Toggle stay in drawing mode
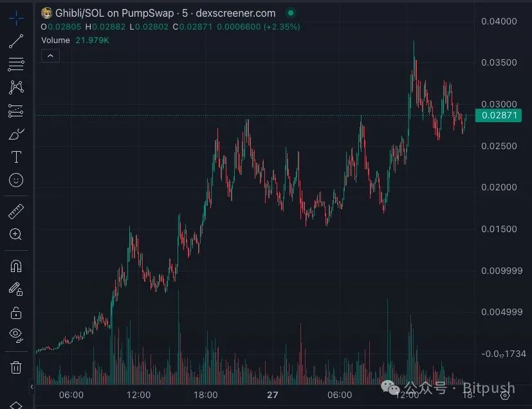This screenshot has width=532, height=409. coord(16,289)
